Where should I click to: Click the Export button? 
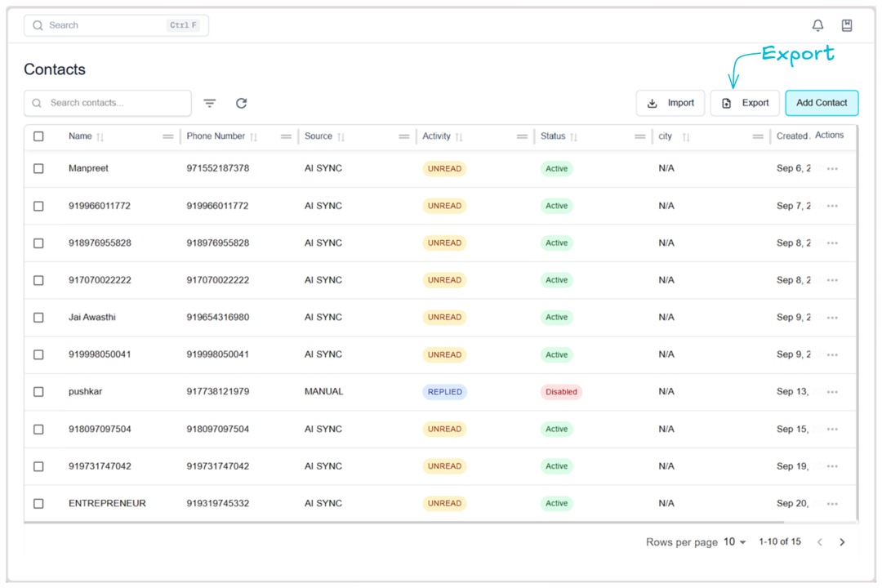pyautogui.click(x=745, y=103)
